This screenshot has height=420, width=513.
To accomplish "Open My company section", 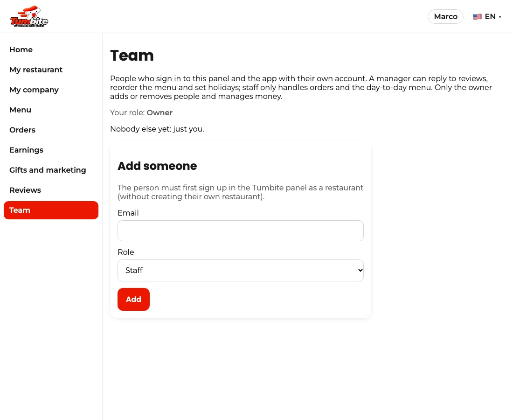I will tap(51, 90).
